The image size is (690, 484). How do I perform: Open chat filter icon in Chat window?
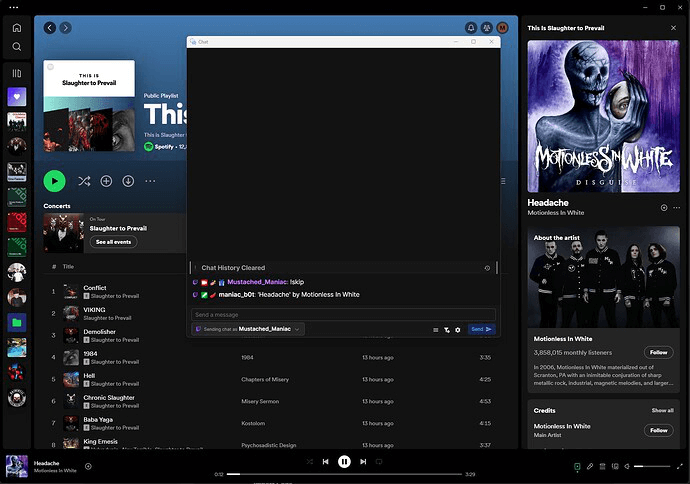click(447, 330)
